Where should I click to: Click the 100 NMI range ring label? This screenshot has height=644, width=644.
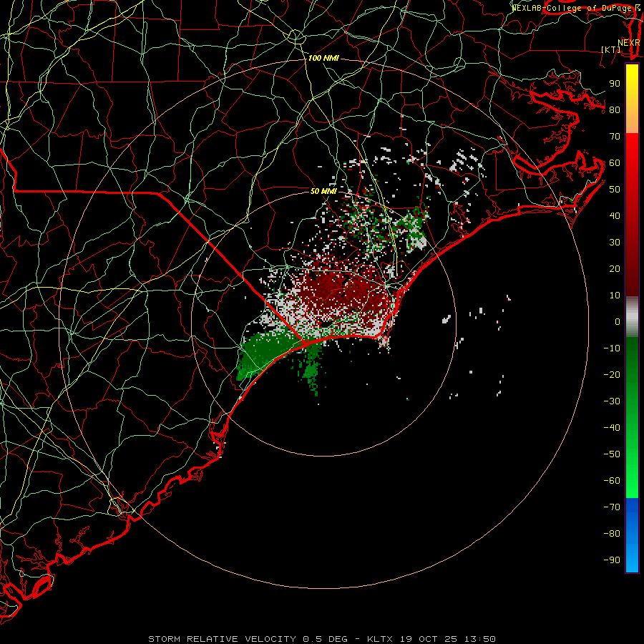click(323, 59)
